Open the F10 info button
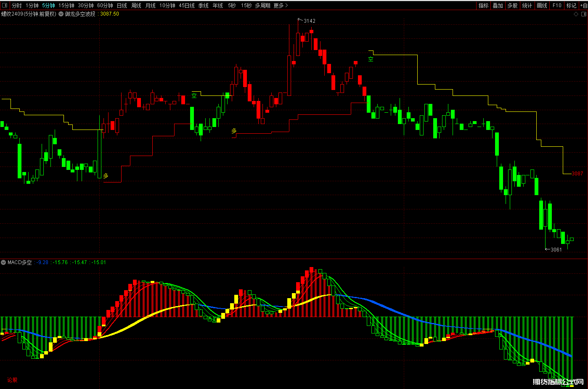This screenshot has width=588, height=389. click(557, 5)
